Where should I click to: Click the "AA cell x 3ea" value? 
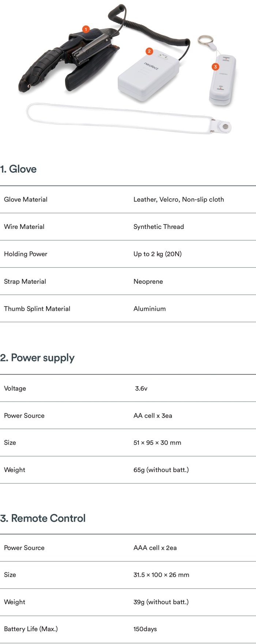pyautogui.click(x=153, y=415)
